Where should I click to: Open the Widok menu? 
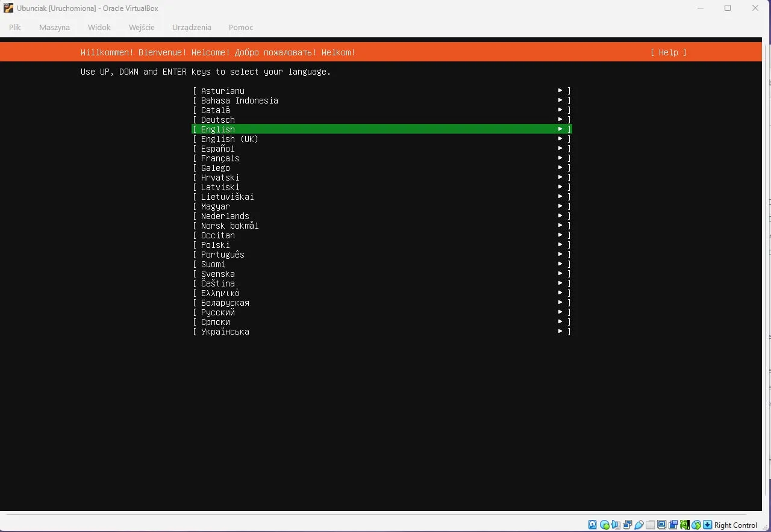pos(99,27)
